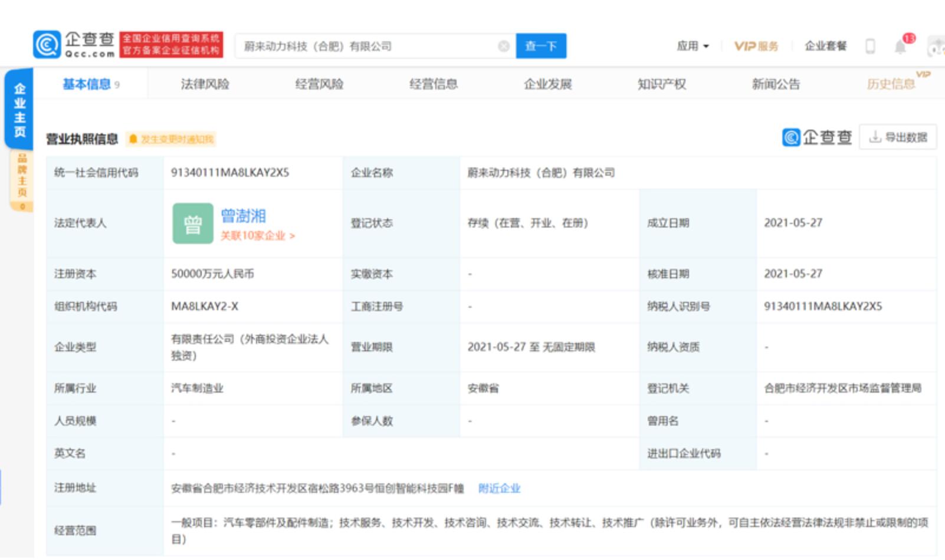
Task: Click the 合肥市经济开发区市场监督管理局 registration authority
Action: (x=842, y=388)
